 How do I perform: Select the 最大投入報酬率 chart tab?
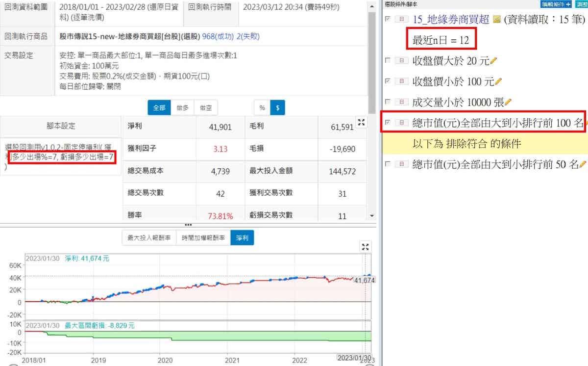(x=149, y=238)
